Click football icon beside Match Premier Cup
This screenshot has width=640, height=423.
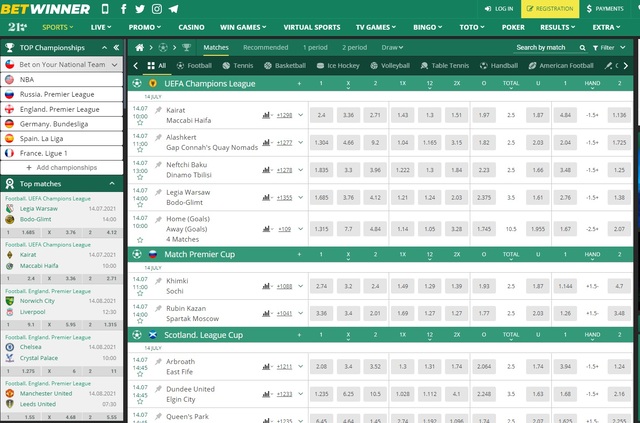tap(137, 254)
